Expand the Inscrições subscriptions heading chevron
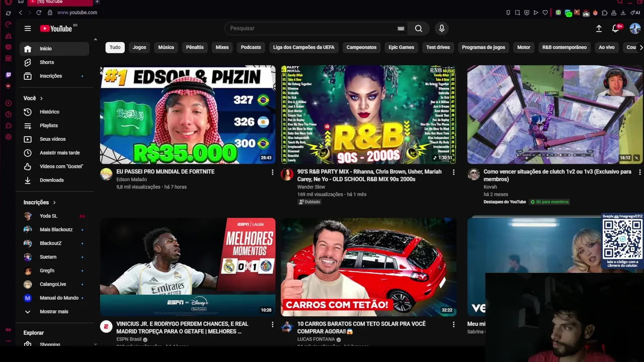 (x=54, y=203)
